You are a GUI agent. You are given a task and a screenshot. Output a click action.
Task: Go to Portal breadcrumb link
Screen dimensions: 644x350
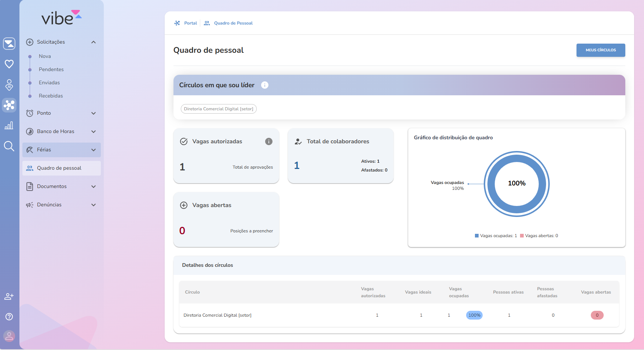190,23
